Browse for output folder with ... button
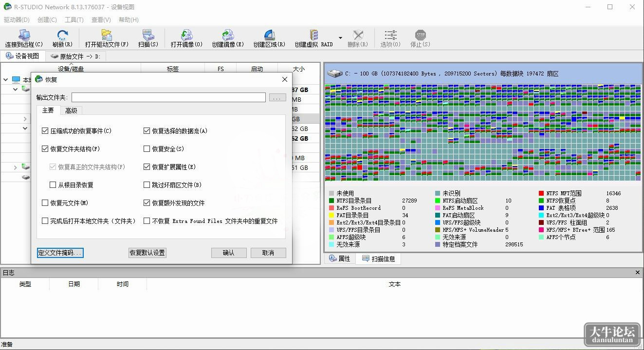 [x=277, y=98]
